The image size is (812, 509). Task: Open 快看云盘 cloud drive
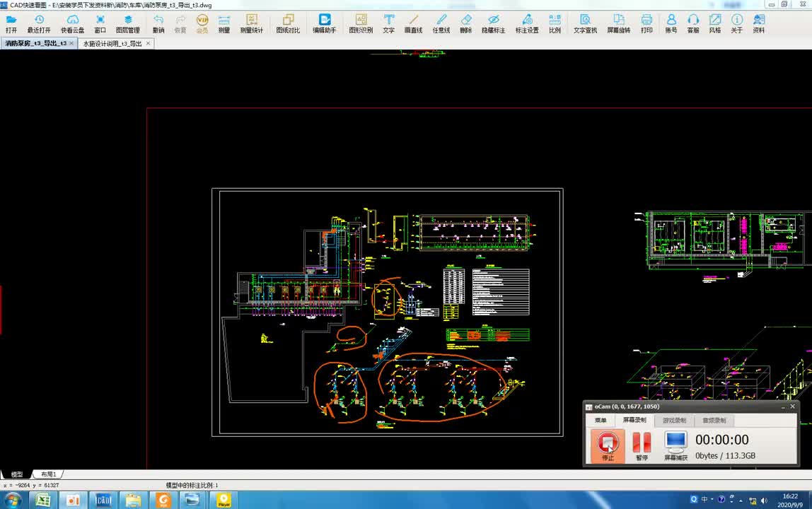click(72, 24)
